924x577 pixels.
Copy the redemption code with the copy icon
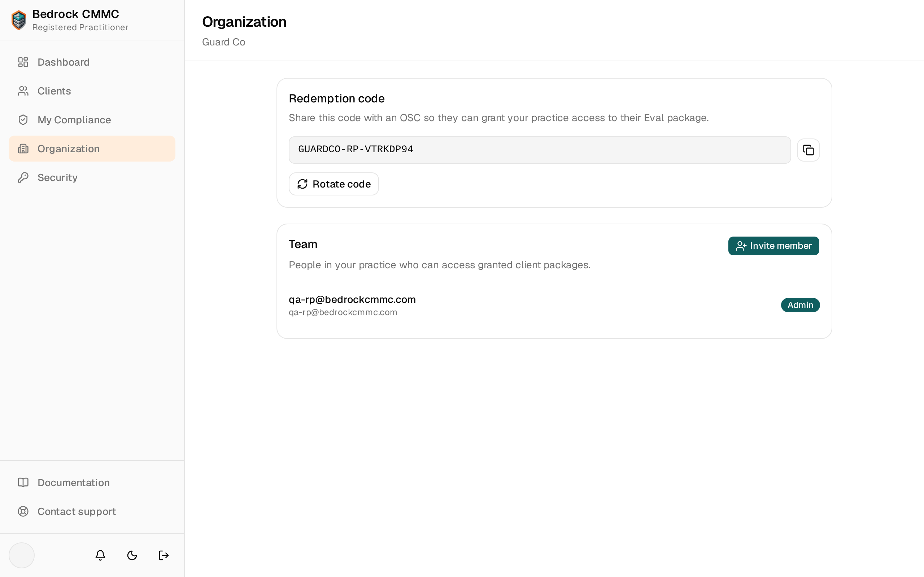tap(808, 150)
